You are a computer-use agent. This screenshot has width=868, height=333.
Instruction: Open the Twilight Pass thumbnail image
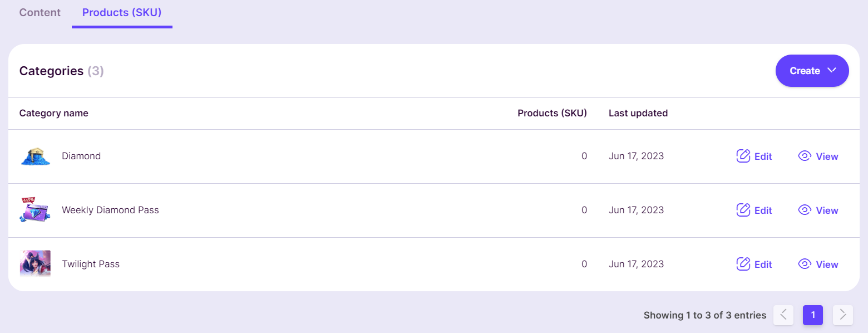coord(35,264)
